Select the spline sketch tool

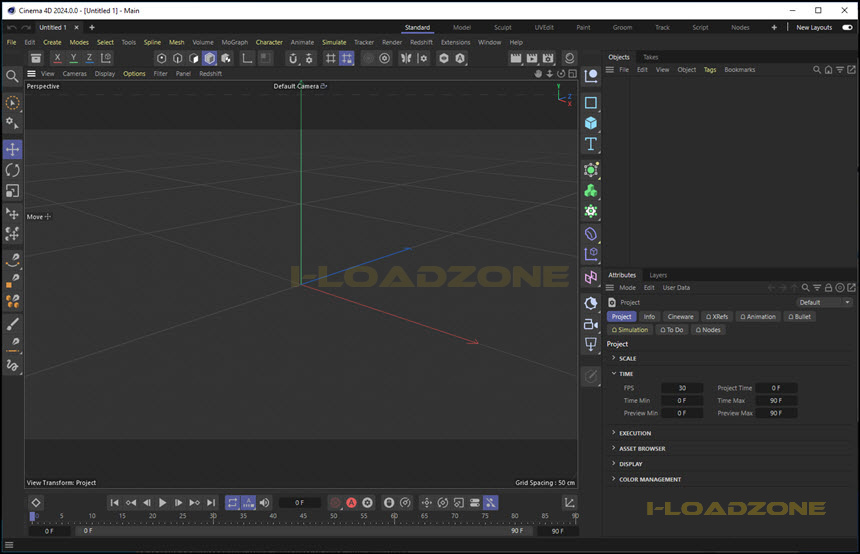coord(12,366)
